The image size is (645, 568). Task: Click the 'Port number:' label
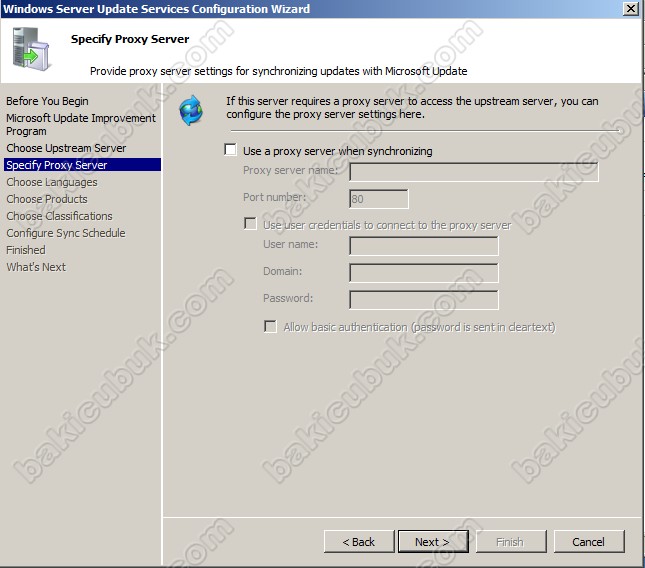[x=275, y=197]
